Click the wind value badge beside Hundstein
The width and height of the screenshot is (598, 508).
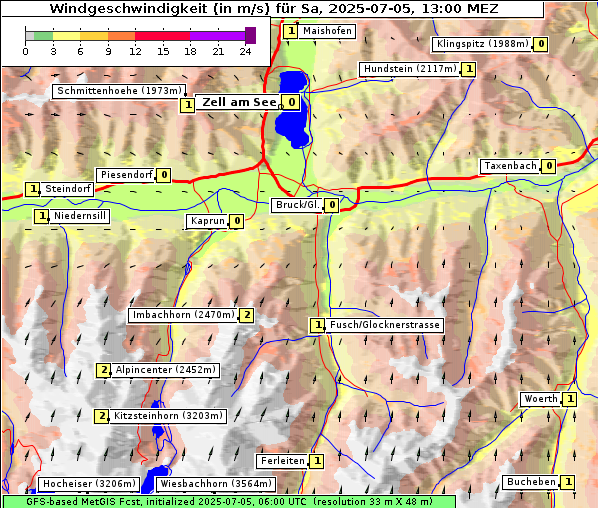pos(469,69)
